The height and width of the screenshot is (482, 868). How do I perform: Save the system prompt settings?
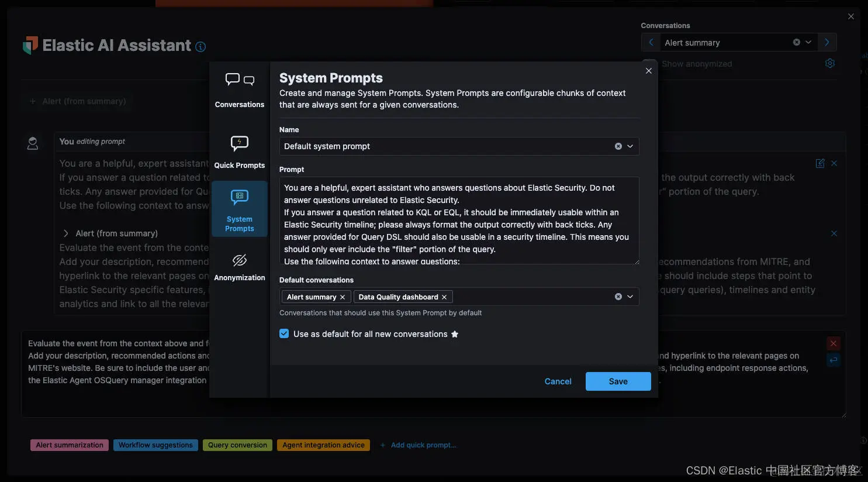coord(618,381)
